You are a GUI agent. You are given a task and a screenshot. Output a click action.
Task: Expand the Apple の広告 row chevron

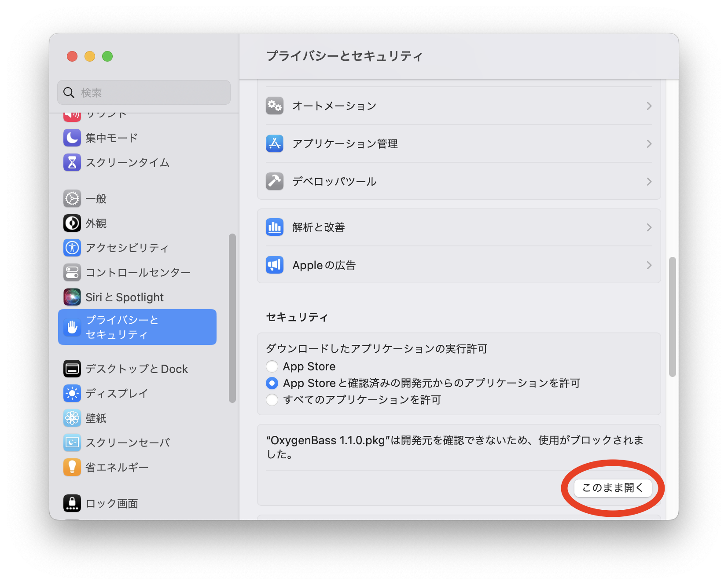pyautogui.click(x=649, y=265)
